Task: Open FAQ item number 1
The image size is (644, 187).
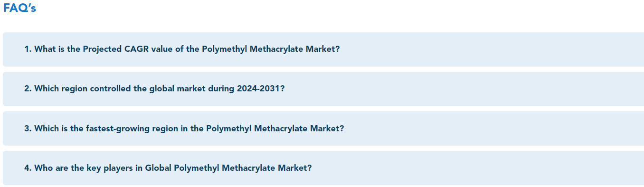Action: [x=323, y=49]
